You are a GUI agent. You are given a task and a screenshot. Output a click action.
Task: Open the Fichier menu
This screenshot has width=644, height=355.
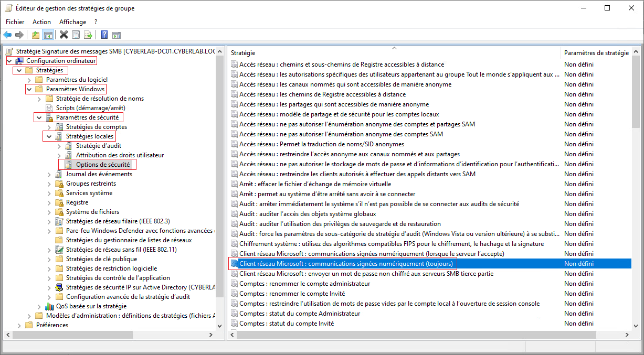pos(15,22)
